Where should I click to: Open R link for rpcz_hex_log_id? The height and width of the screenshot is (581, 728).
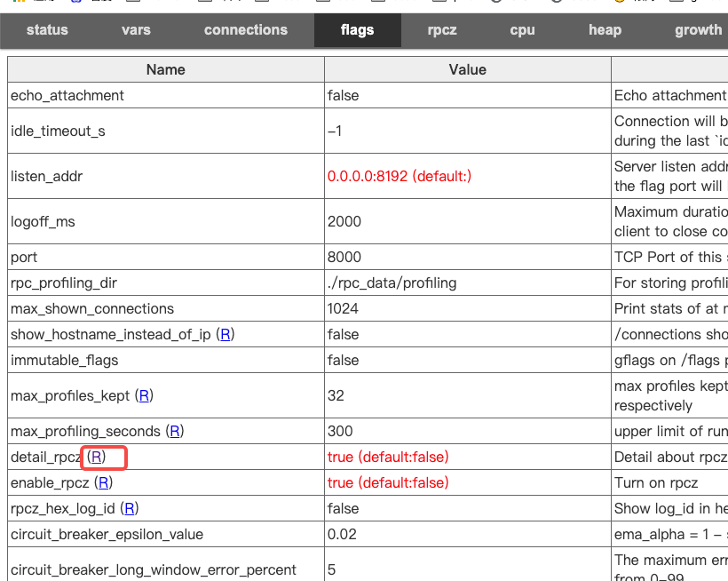pos(130,508)
